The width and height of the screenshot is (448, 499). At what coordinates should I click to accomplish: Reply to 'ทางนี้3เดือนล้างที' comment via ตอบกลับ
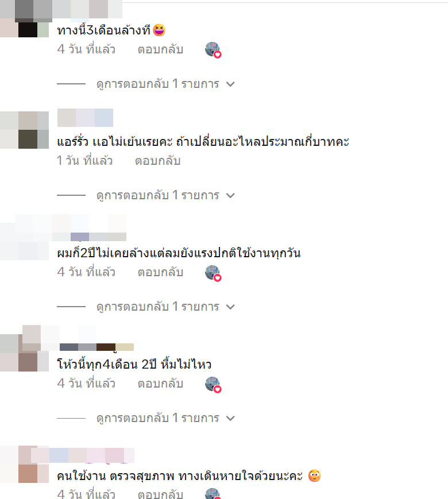160,49
